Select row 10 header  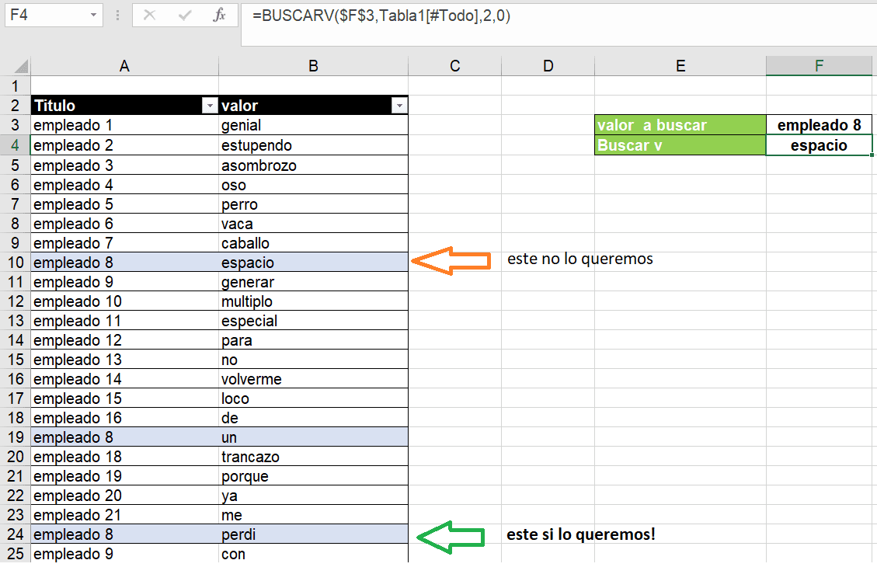[x=15, y=263]
